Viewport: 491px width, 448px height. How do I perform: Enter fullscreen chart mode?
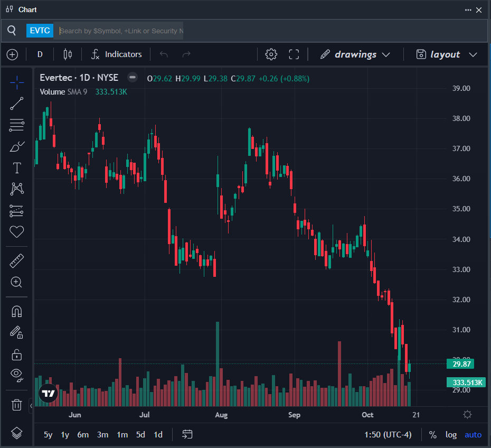294,54
